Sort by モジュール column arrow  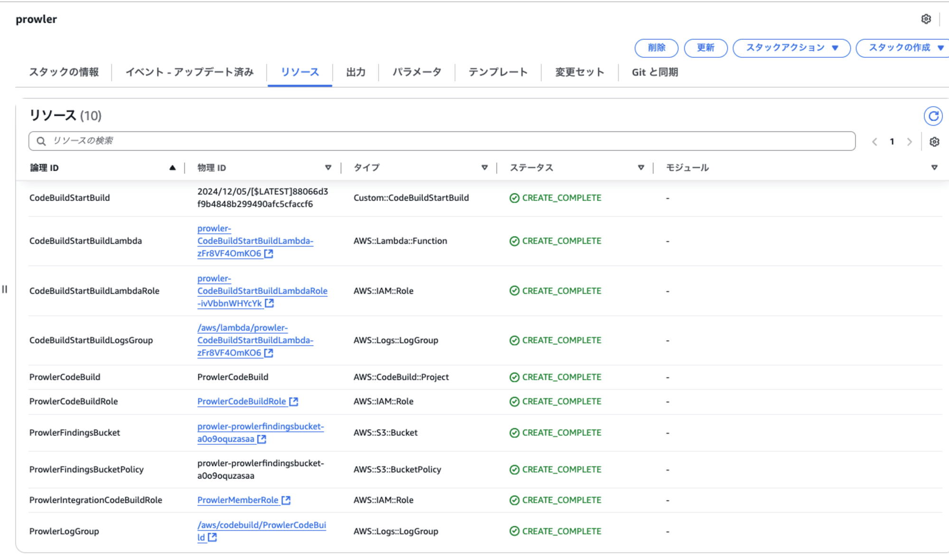click(934, 168)
